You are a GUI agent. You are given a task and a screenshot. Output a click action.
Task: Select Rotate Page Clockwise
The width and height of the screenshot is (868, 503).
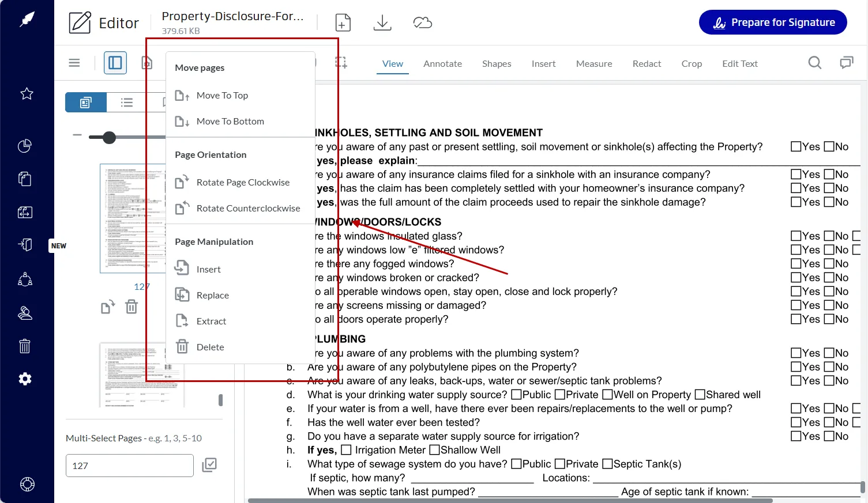(243, 183)
